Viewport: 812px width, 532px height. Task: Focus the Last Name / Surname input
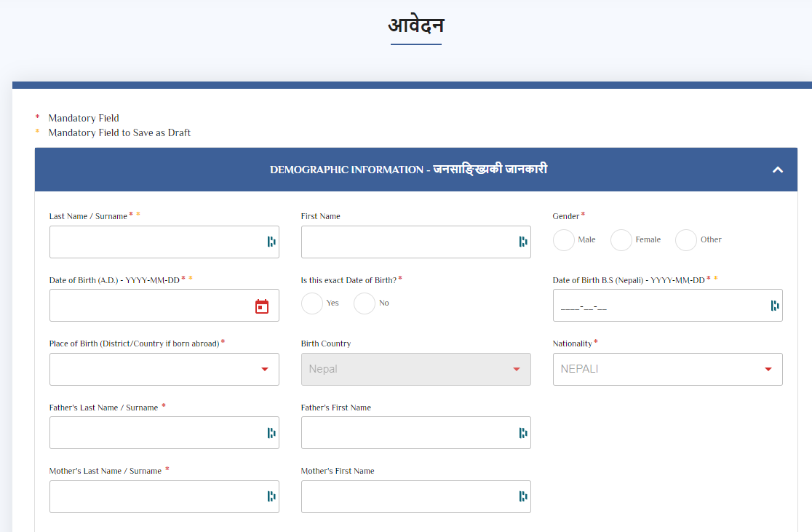pyautogui.click(x=164, y=242)
